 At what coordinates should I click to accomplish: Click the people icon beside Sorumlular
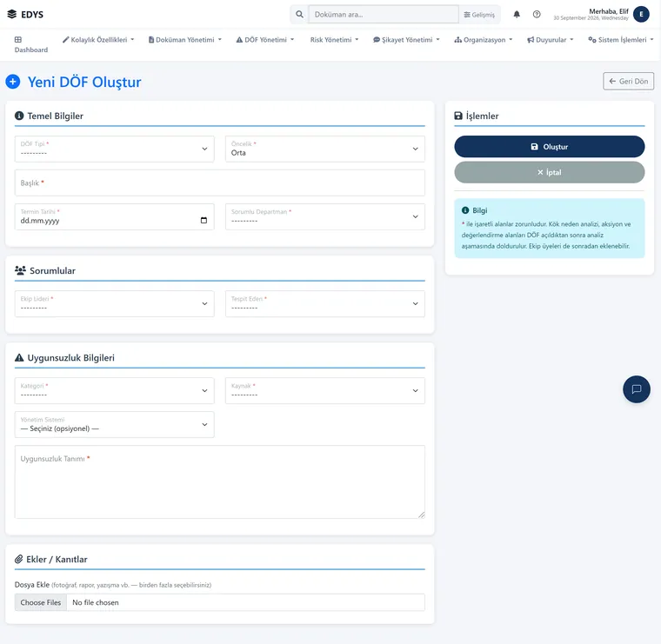pos(20,270)
